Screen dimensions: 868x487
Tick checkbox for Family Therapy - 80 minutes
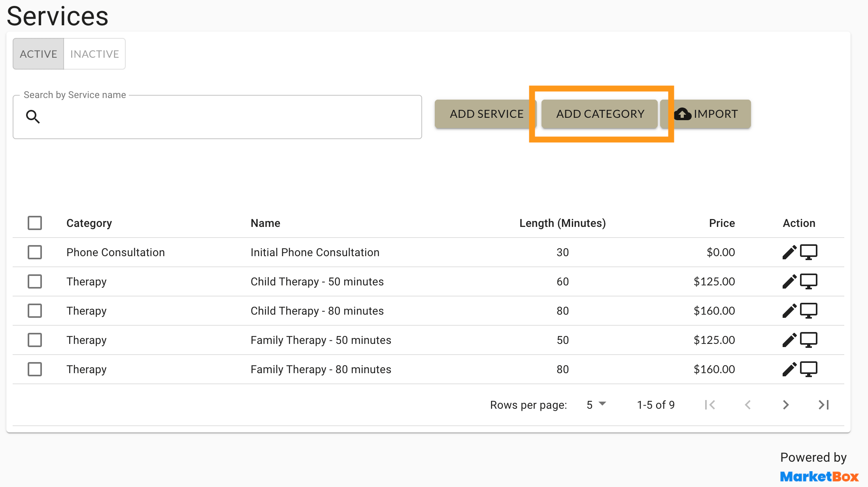click(x=35, y=369)
